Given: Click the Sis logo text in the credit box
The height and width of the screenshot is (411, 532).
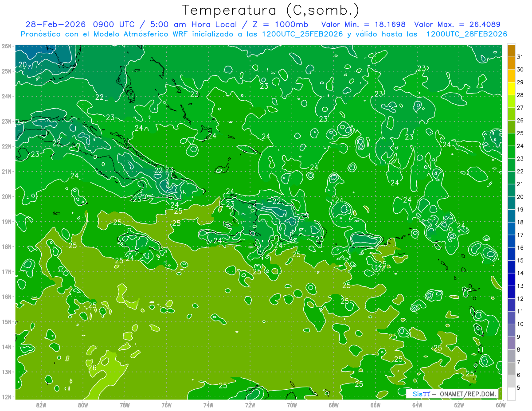Looking at the screenshot, I should coord(418,394).
